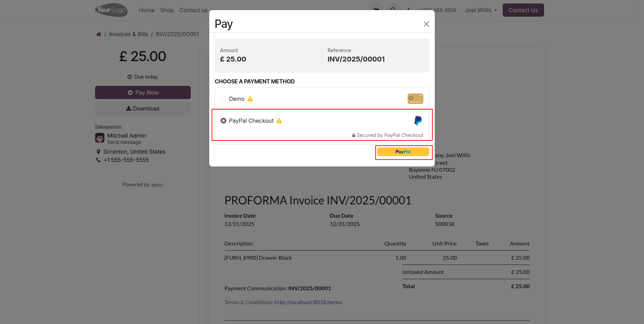
Task: Click the PayPal logo icon
Action: pyautogui.click(x=418, y=121)
